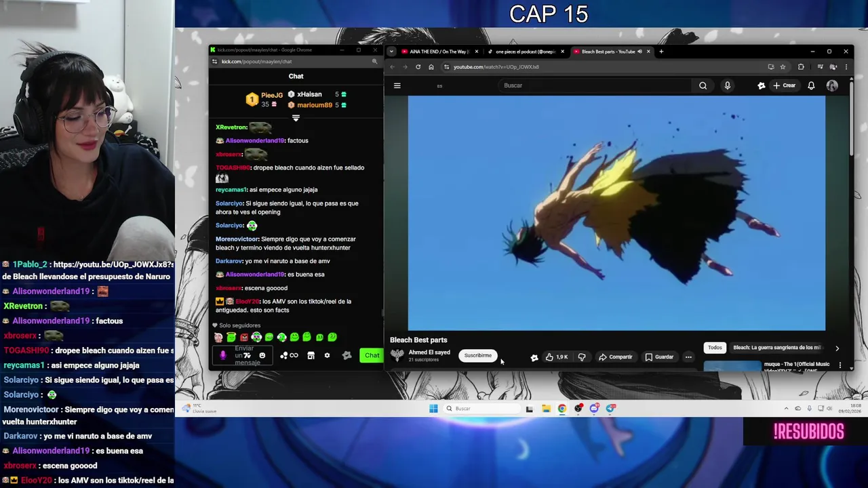
Task: Open the taskbar weather widget
Action: tap(198, 409)
